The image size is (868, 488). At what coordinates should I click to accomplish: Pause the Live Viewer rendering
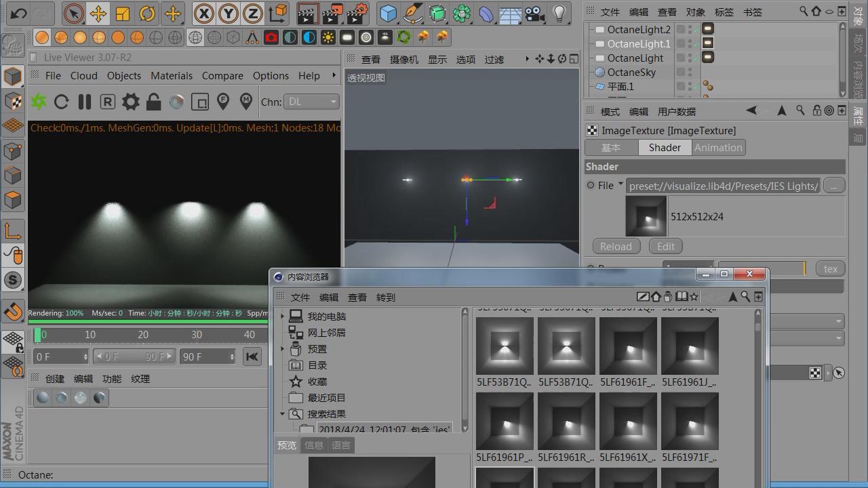pyautogui.click(x=85, y=102)
